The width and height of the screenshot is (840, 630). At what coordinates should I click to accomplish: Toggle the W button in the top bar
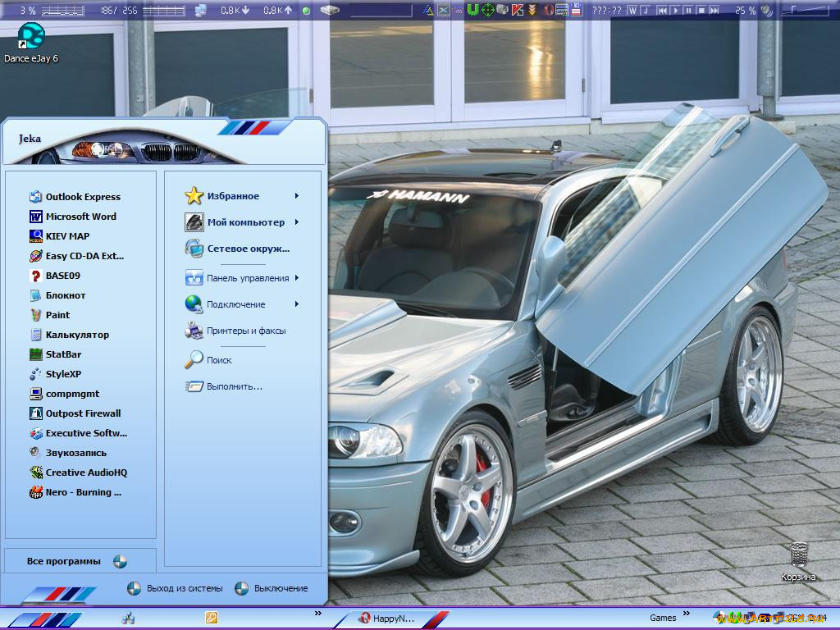[x=632, y=10]
